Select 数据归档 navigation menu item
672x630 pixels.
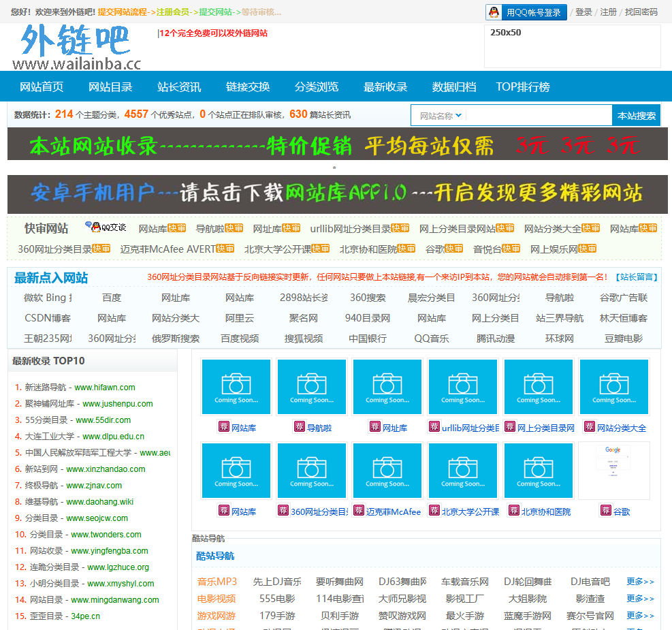(453, 86)
